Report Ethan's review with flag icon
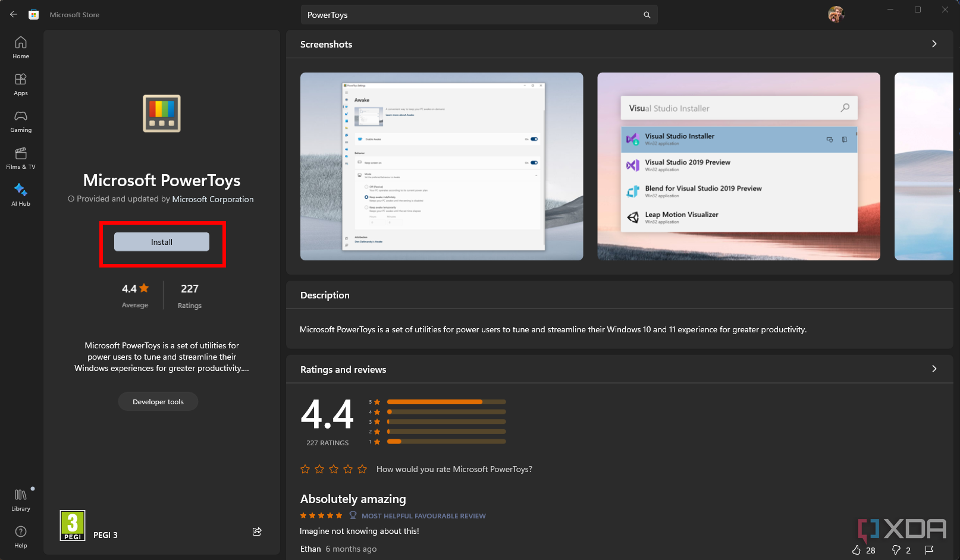960x560 pixels. click(930, 550)
